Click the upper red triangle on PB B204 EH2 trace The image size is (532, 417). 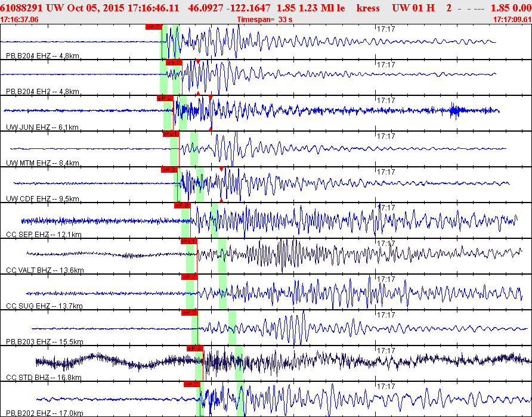[x=198, y=62]
